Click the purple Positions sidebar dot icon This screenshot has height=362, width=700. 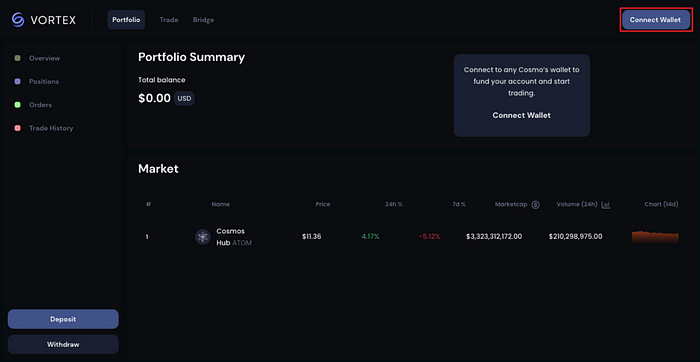point(17,82)
